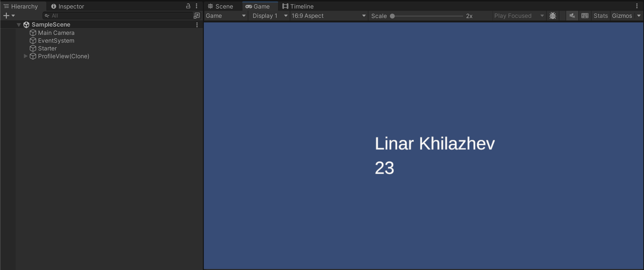Toggle the keyboard shortcuts icon
The width and height of the screenshot is (644, 270).
[x=585, y=16]
